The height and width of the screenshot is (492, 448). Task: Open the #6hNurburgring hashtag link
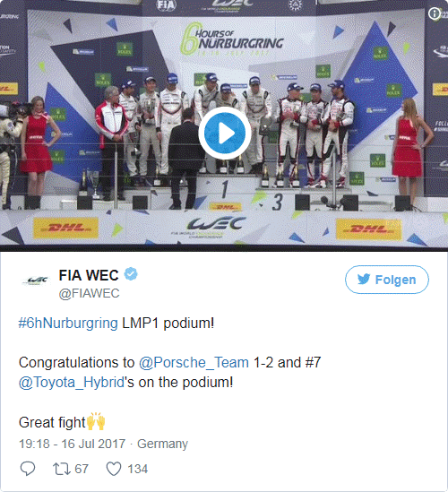coord(68,324)
